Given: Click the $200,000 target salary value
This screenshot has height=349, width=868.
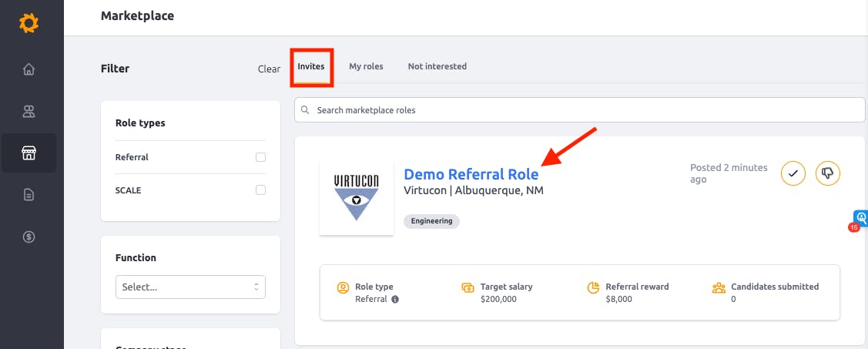Looking at the screenshot, I should (499, 299).
